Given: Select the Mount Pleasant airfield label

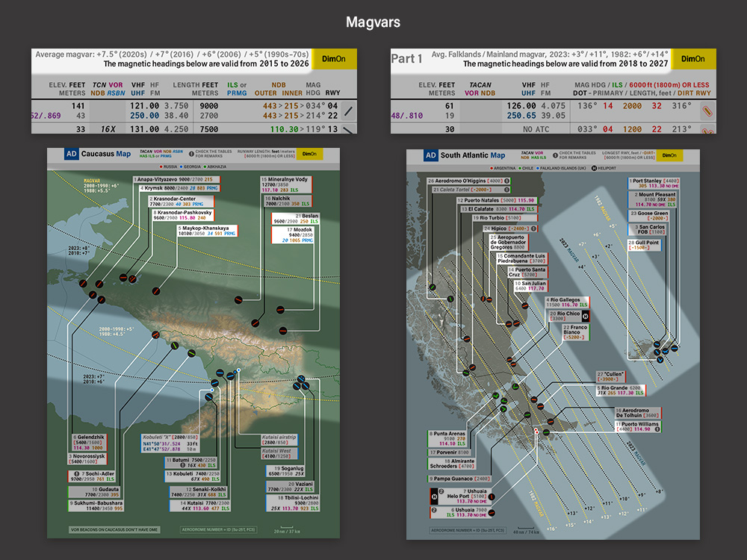Looking at the screenshot, I should point(653,199).
